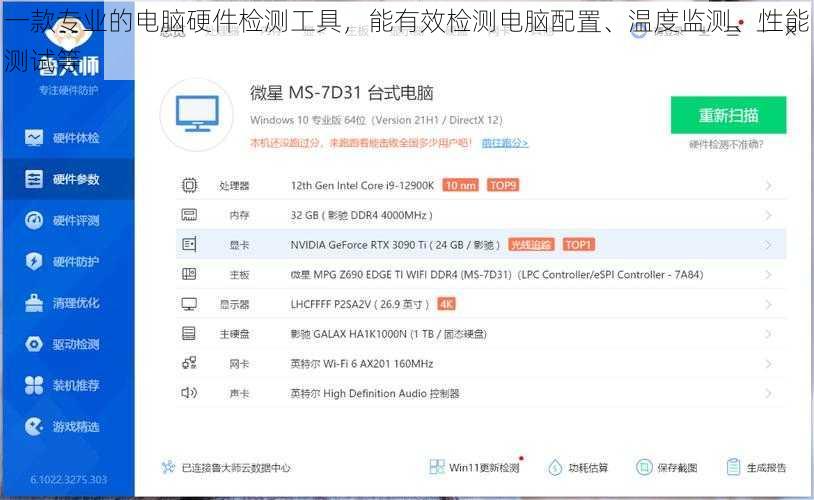Viewport: 814px width, 500px height.
Task: Click the motherboard icon
Action: click(189, 274)
